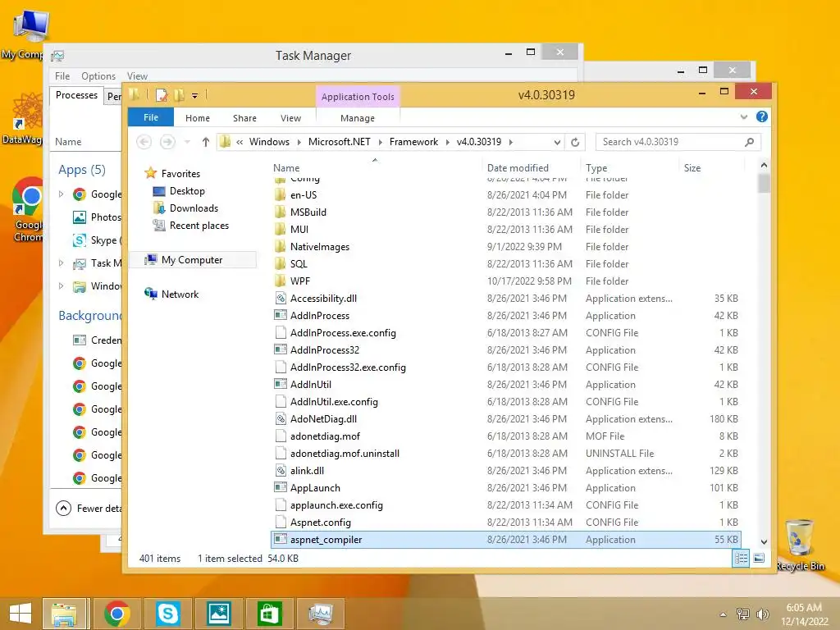Select Network in the navigation pane
The height and width of the screenshot is (630, 840).
pyautogui.click(x=180, y=294)
